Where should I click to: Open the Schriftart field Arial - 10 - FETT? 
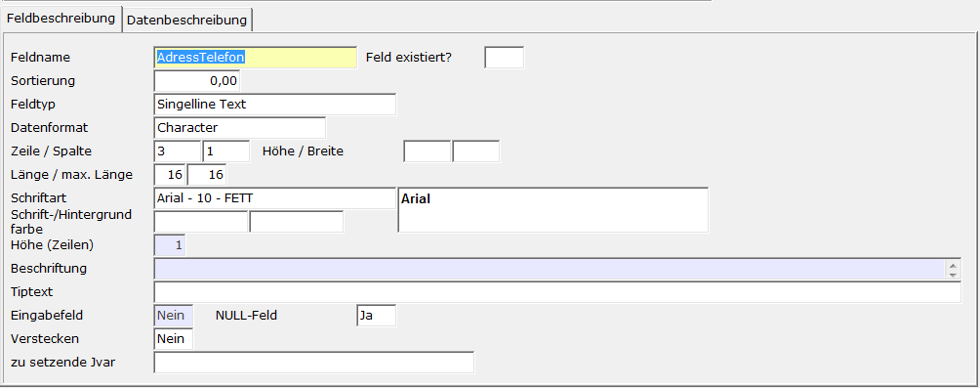pyautogui.click(x=275, y=198)
